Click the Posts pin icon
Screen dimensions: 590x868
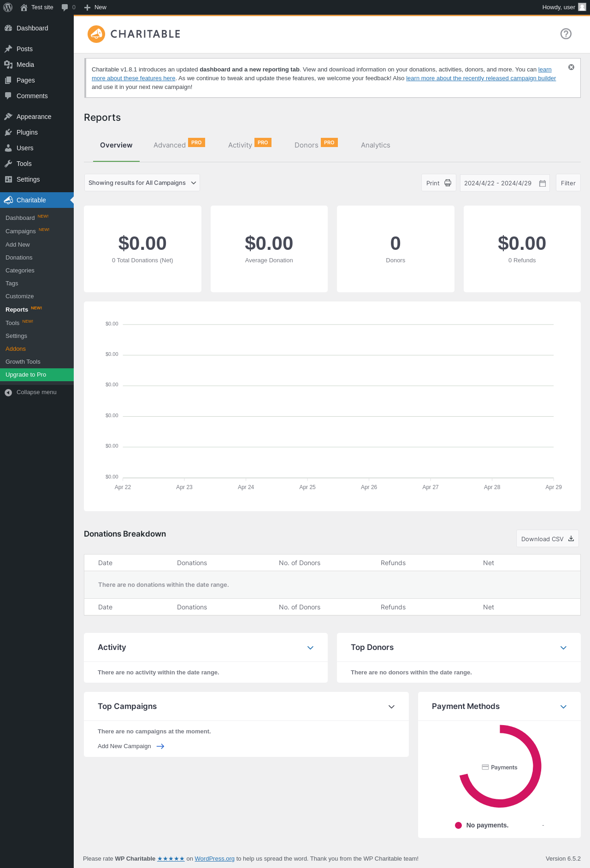8,49
